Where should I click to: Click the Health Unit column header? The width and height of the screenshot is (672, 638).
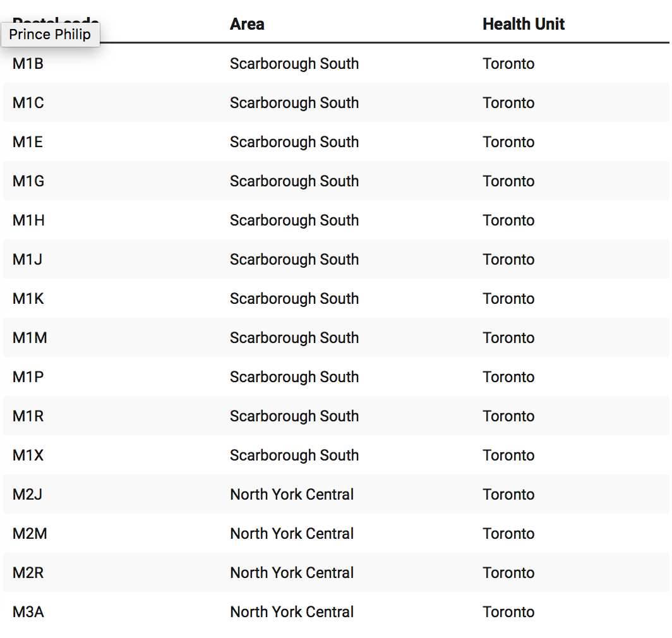[524, 25]
